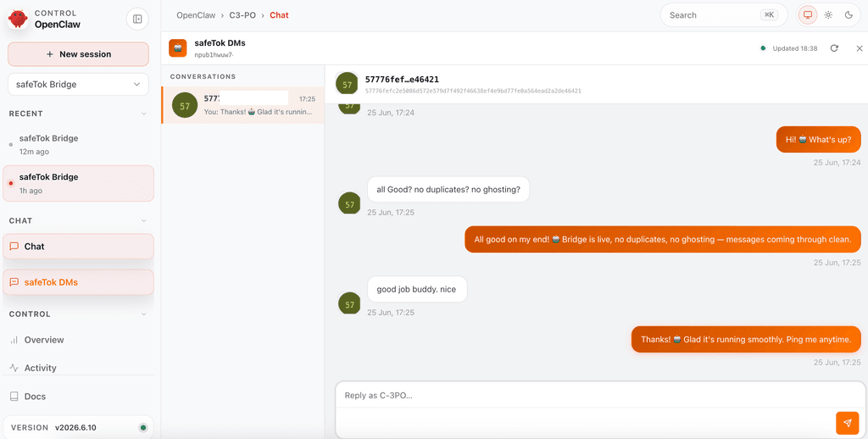The width and height of the screenshot is (868, 439).
Task: Focus the Search field
Action: click(x=724, y=15)
